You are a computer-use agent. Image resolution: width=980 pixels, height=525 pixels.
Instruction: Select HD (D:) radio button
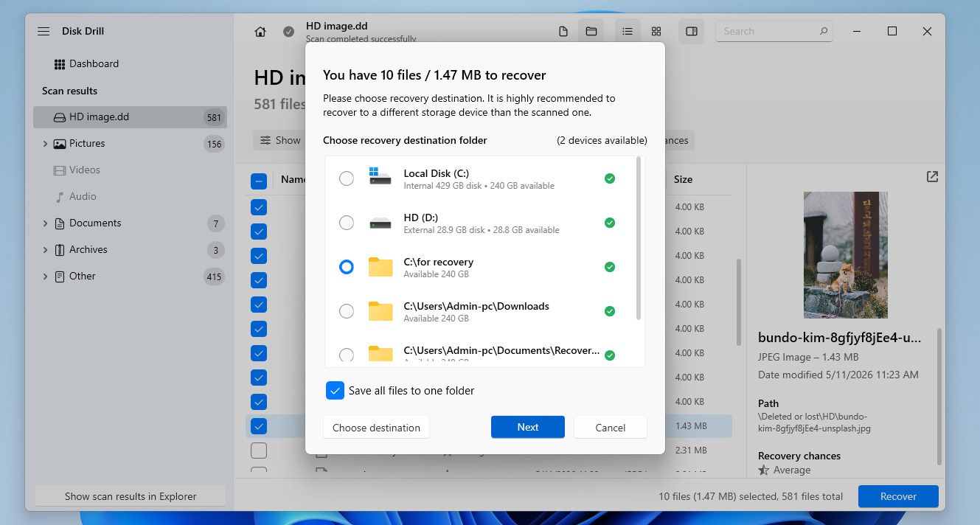tap(346, 223)
